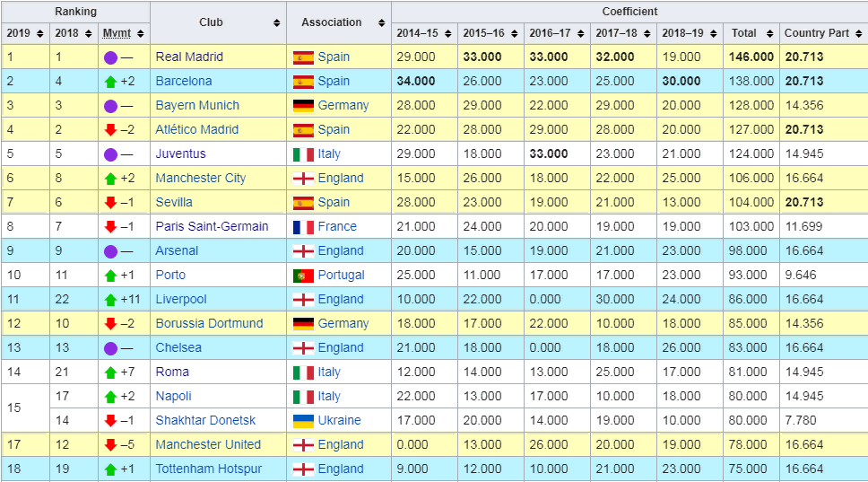
Task: Open the Ukraine association link
Action: (x=339, y=420)
